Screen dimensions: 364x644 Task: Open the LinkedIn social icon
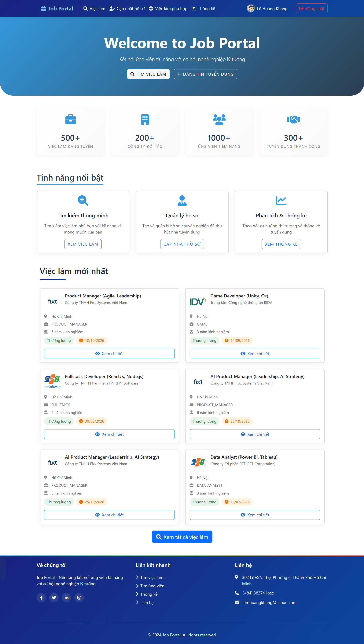pos(67,598)
